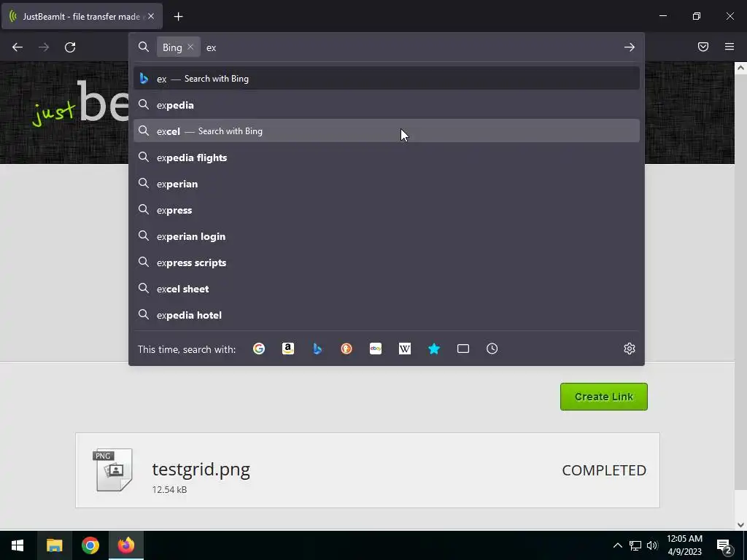Click the testgrid.png file name

point(201,470)
